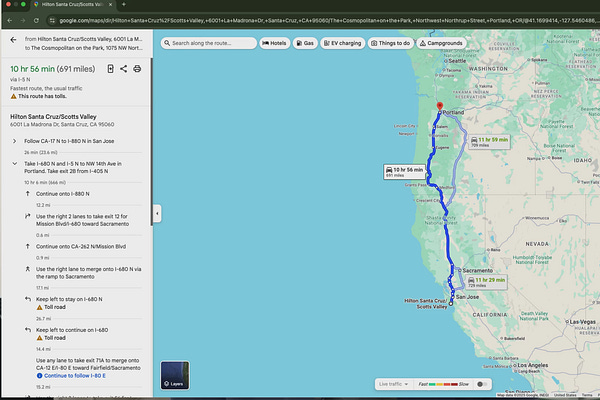This screenshot has width=600, height=400.
Task: Expand the Follow CA-17 N step
Action: 15,141
